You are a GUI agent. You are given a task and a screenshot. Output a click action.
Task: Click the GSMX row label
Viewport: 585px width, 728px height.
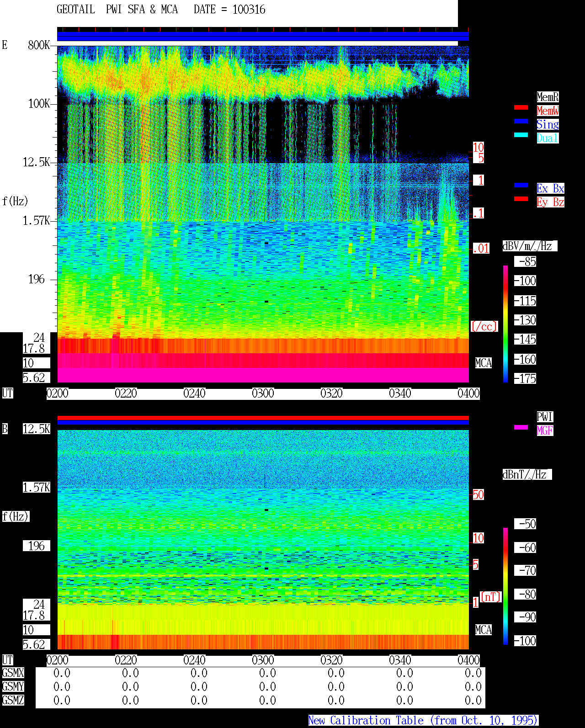[x=13, y=673]
